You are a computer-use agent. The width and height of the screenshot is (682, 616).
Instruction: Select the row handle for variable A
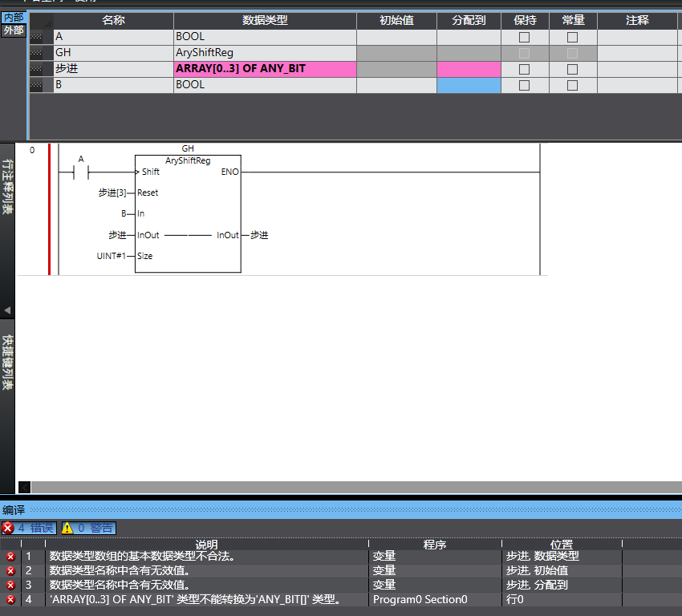pos(35,37)
